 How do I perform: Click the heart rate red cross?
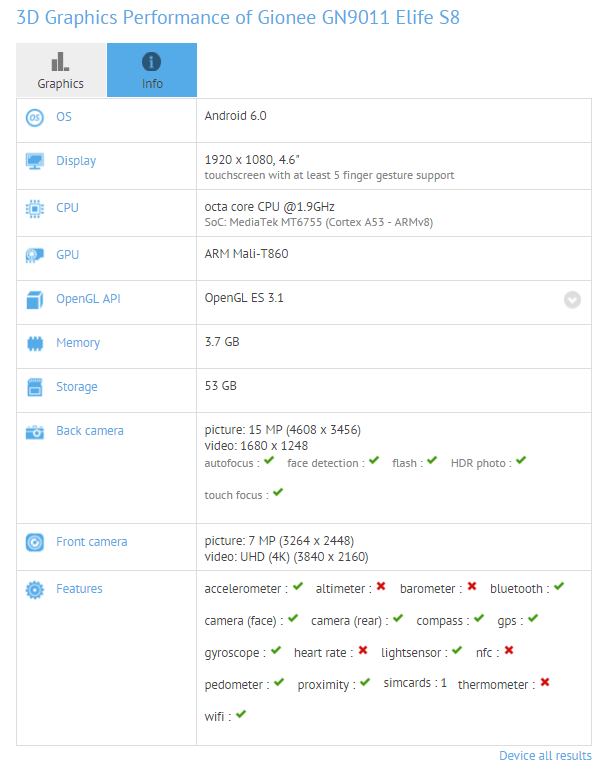(363, 650)
